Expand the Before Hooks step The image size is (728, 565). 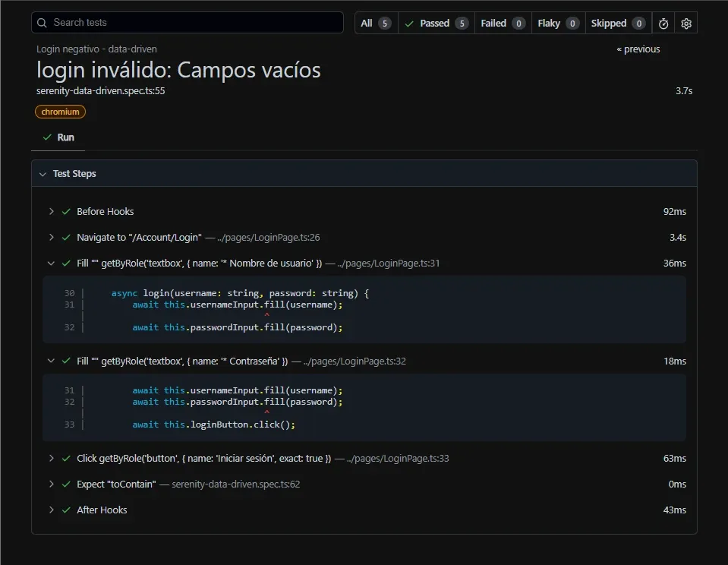pyautogui.click(x=51, y=211)
